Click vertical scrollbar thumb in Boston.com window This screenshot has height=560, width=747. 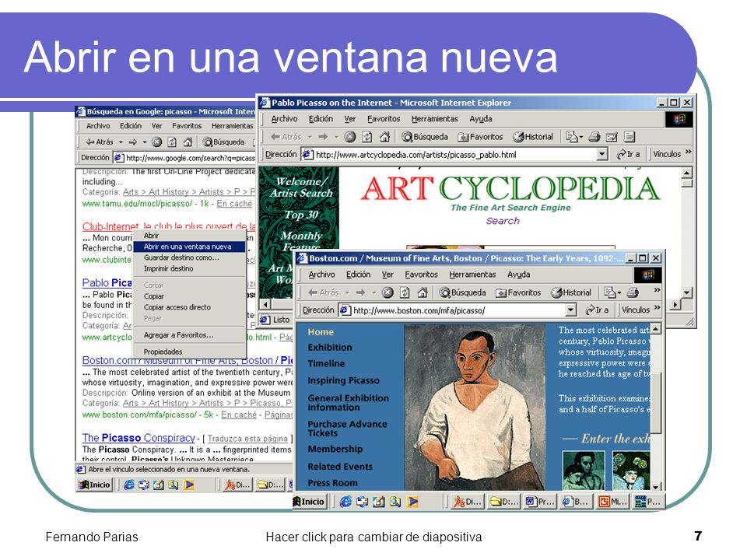pos(656,403)
